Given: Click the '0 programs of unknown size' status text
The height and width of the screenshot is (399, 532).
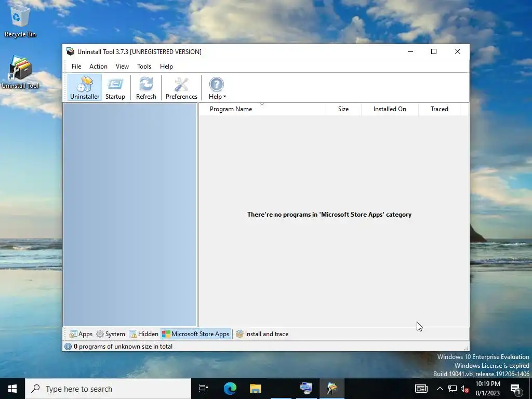Looking at the screenshot, I should point(123,347).
